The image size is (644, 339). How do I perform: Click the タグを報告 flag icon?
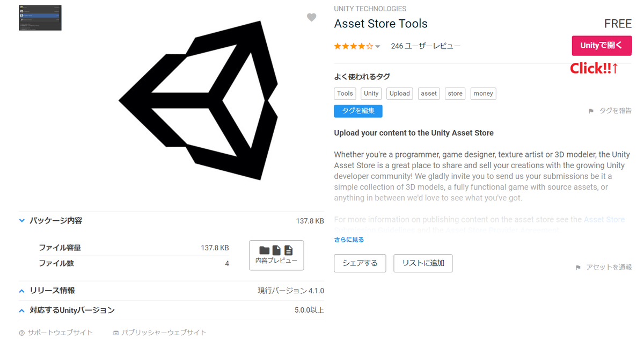[591, 111]
